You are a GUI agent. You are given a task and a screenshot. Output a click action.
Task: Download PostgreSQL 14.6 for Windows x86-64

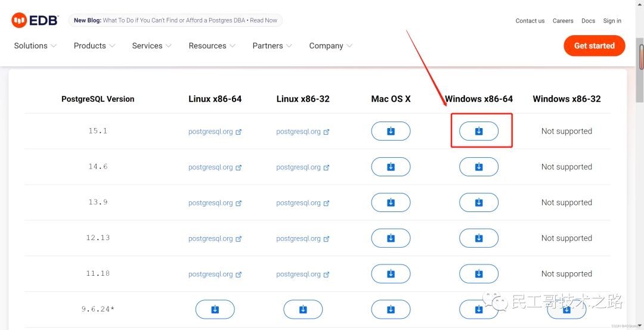pyautogui.click(x=478, y=167)
